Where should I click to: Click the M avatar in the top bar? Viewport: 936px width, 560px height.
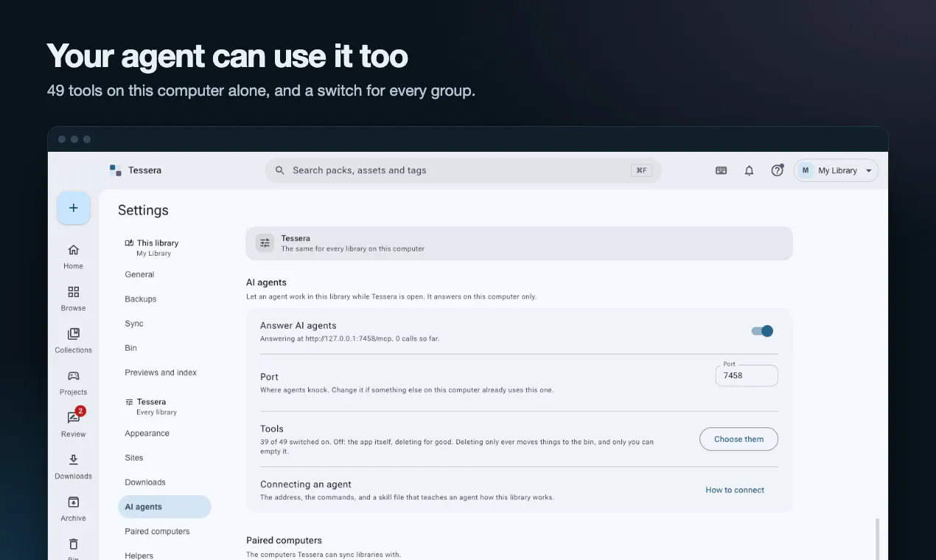point(806,170)
